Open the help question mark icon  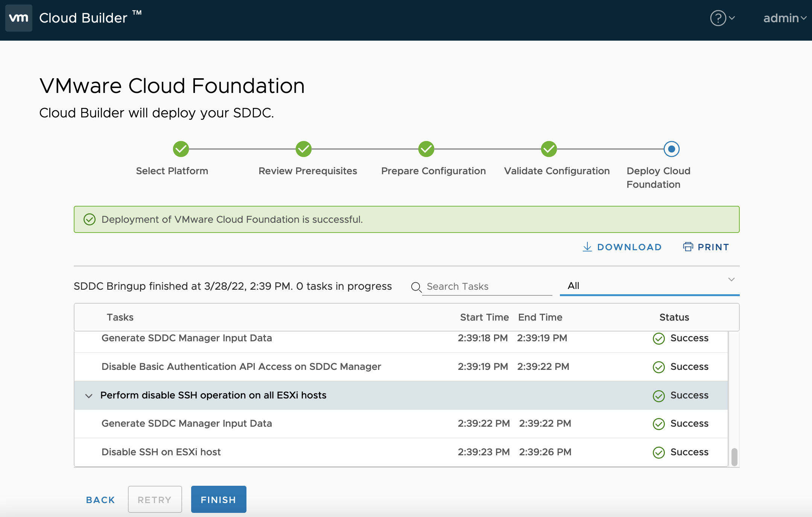[x=718, y=18]
